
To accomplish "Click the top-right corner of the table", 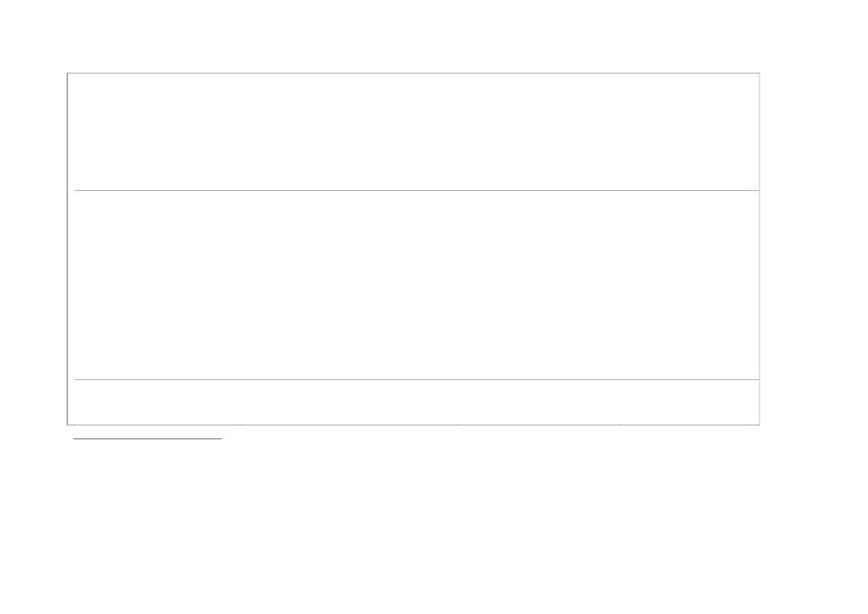I will pyautogui.click(x=760, y=74).
